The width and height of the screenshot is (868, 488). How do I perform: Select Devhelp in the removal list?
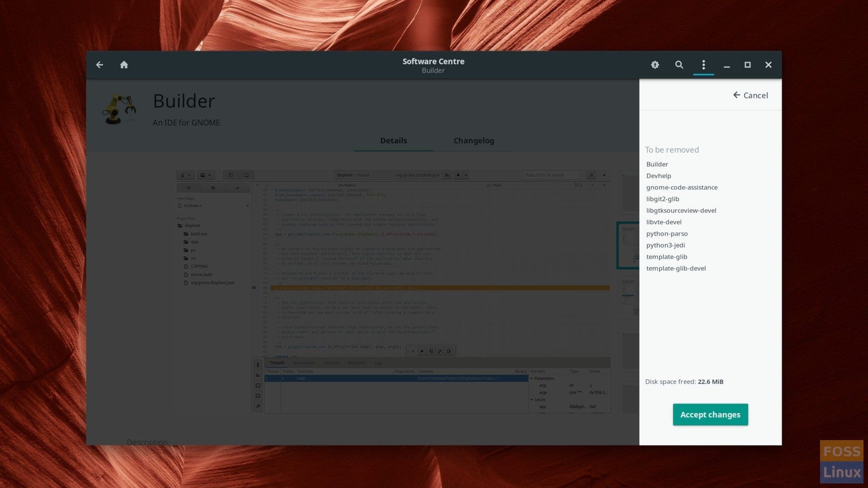658,176
